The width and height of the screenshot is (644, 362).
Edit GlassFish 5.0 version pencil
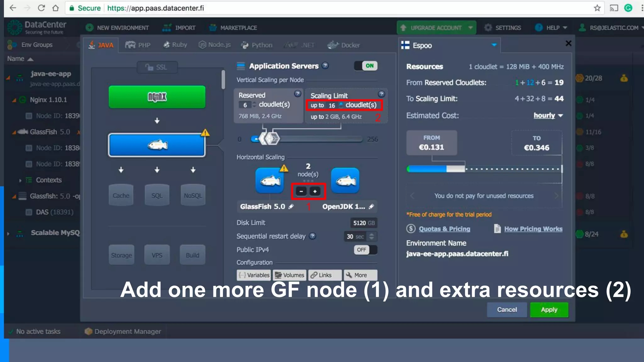coord(291,206)
